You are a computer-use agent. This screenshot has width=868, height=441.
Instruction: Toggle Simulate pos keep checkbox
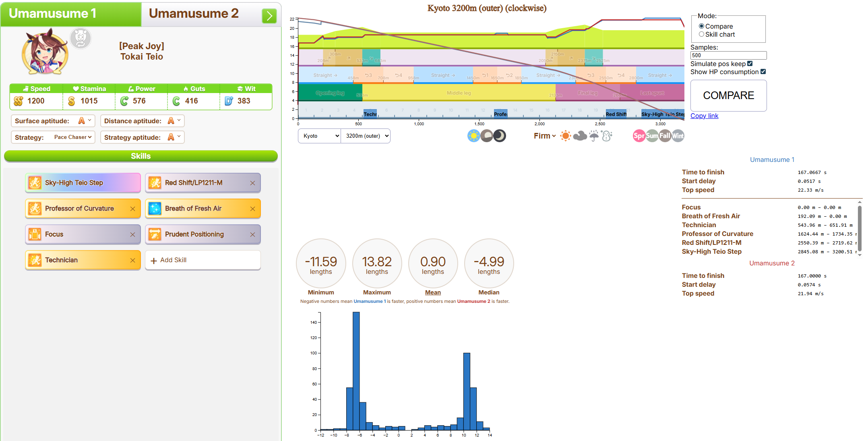tap(750, 64)
